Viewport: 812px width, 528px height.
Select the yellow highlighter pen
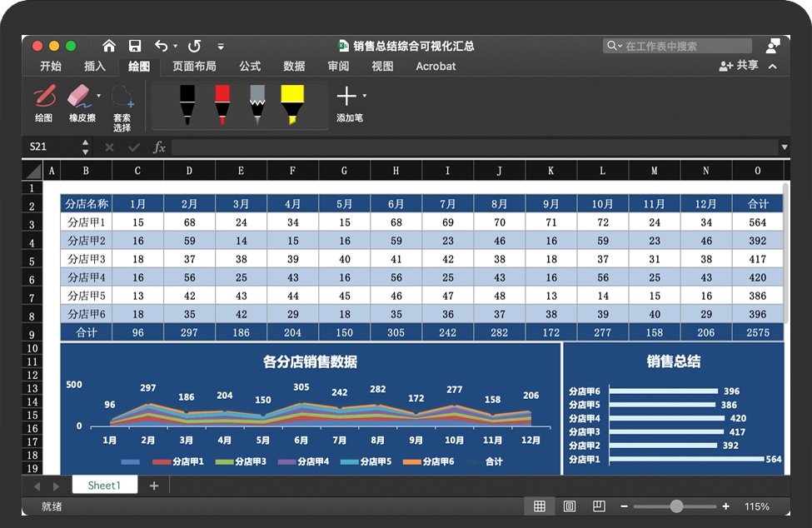[x=291, y=104]
